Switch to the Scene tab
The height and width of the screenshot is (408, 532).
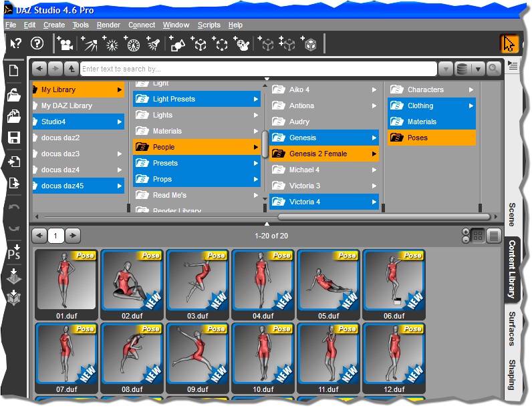(x=512, y=214)
